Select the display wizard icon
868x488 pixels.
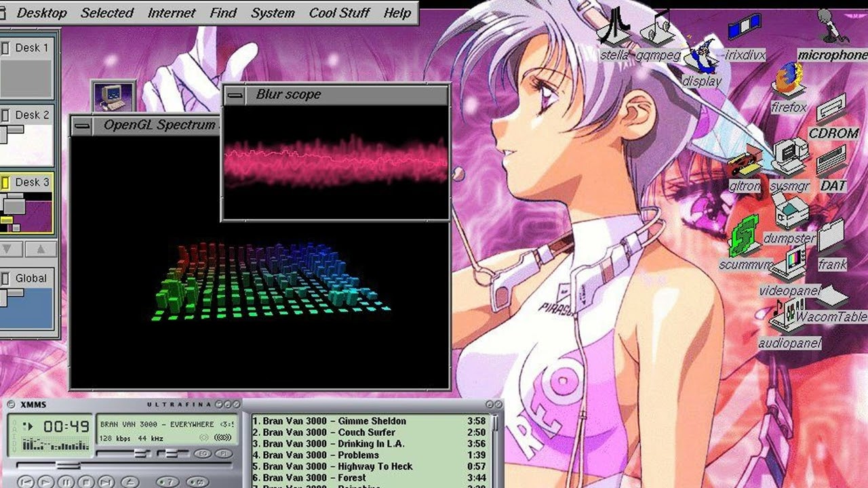[x=702, y=62]
